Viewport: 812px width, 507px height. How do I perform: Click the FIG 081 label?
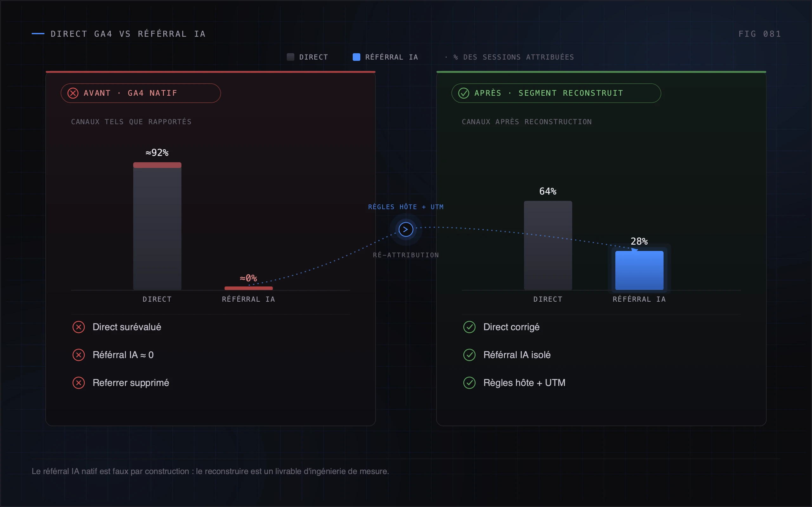tap(760, 34)
